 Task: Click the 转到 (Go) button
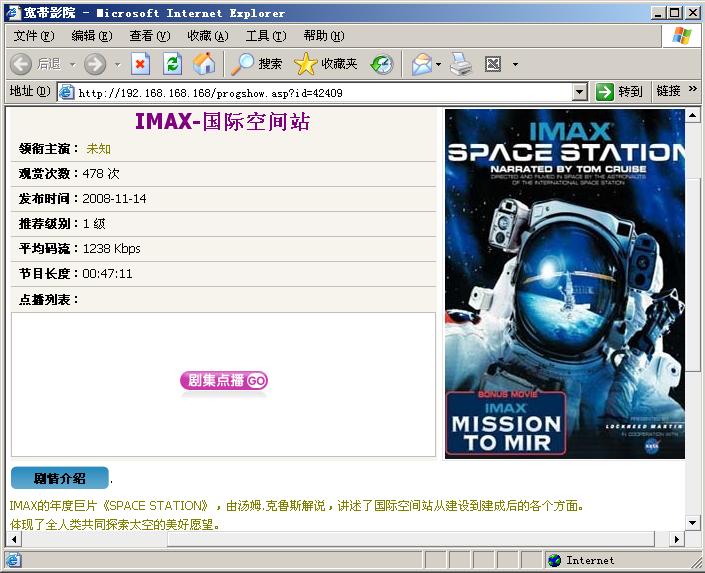619,92
